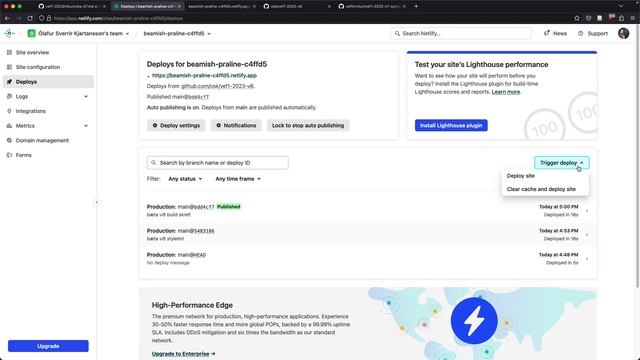Click the Integrations plug icon
The width and height of the screenshot is (640, 360).
tap(9, 111)
